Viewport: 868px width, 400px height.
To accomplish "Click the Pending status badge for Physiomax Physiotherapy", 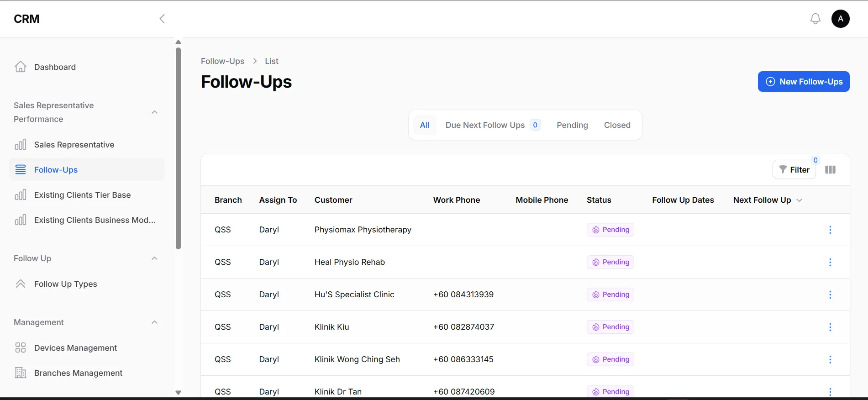I will pyautogui.click(x=610, y=230).
